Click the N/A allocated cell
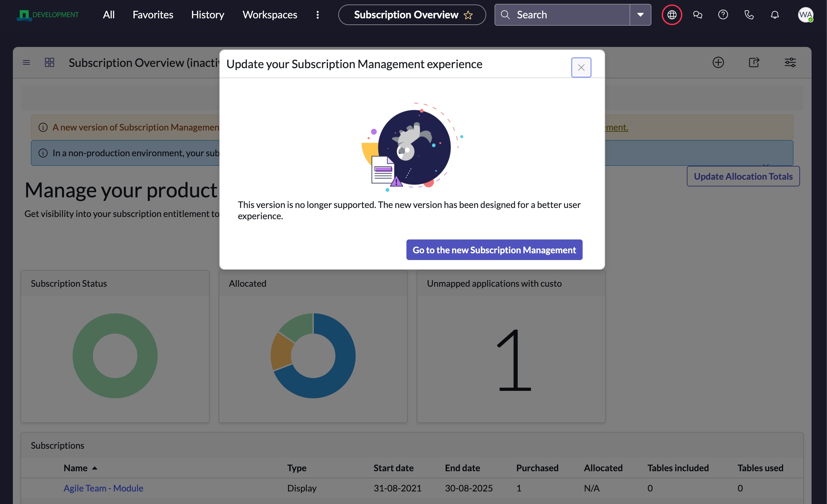 pos(591,488)
